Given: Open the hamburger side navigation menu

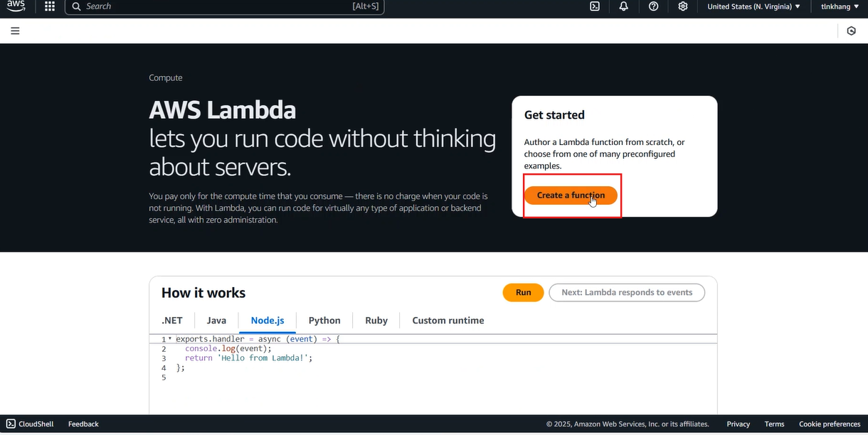Looking at the screenshot, I should point(15,31).
